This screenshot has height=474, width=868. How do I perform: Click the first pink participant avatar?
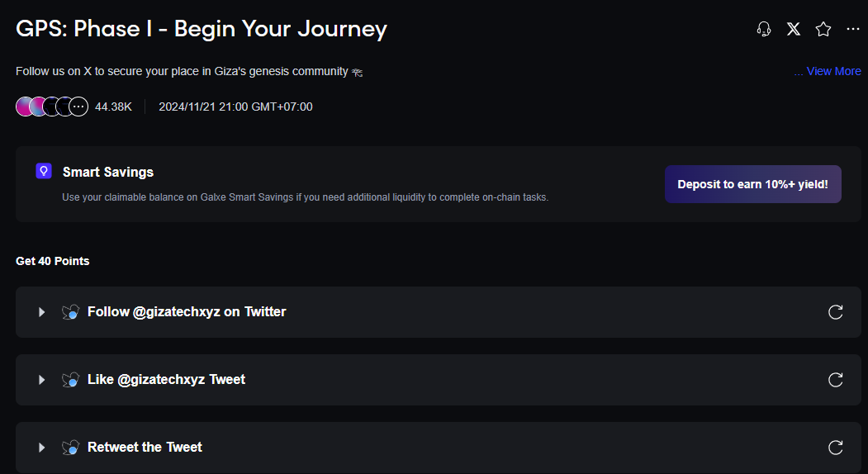click(x=25, y=107)
